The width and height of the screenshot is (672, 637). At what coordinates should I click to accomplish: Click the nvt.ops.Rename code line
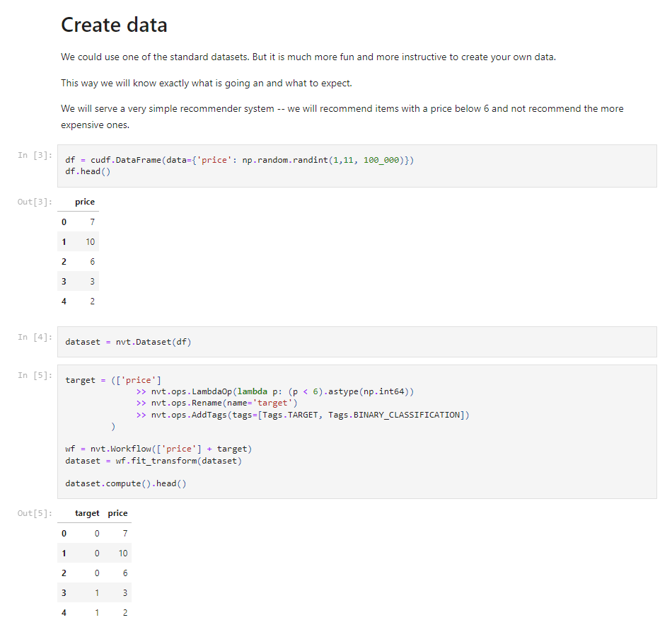tap(217, 403)
